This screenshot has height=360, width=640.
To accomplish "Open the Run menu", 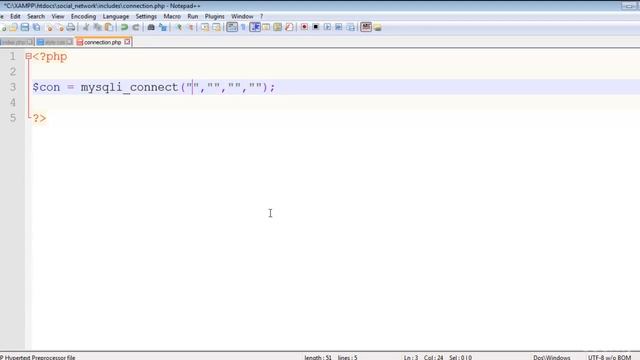I will (193, 16).
